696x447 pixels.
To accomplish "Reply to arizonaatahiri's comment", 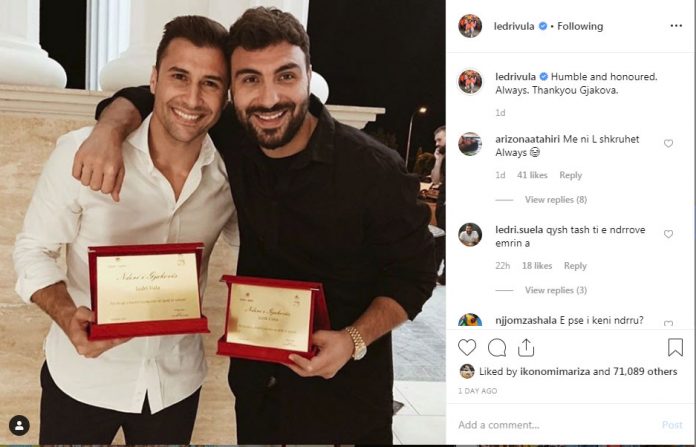I will coord(570,175).
